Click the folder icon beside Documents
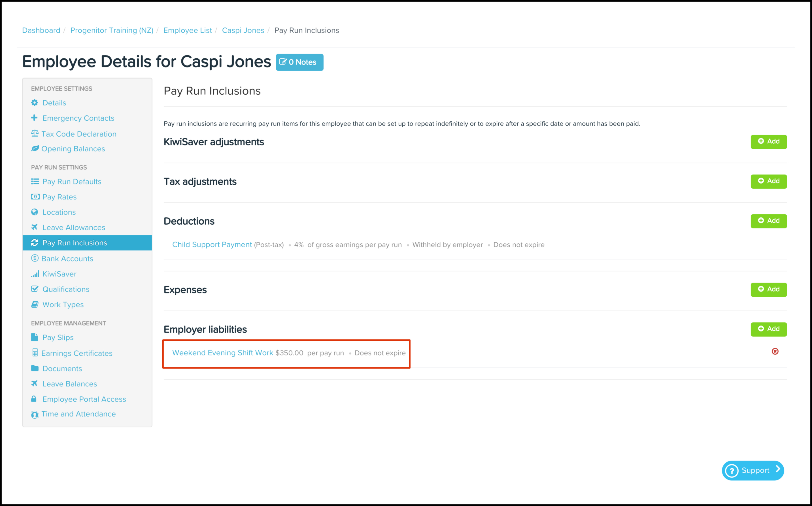The height and width of the screenshot is (506, 812). click(x=35, y=368)
